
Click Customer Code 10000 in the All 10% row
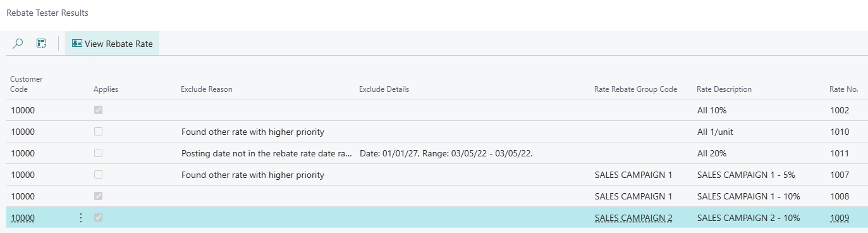(x=23, y=110)
